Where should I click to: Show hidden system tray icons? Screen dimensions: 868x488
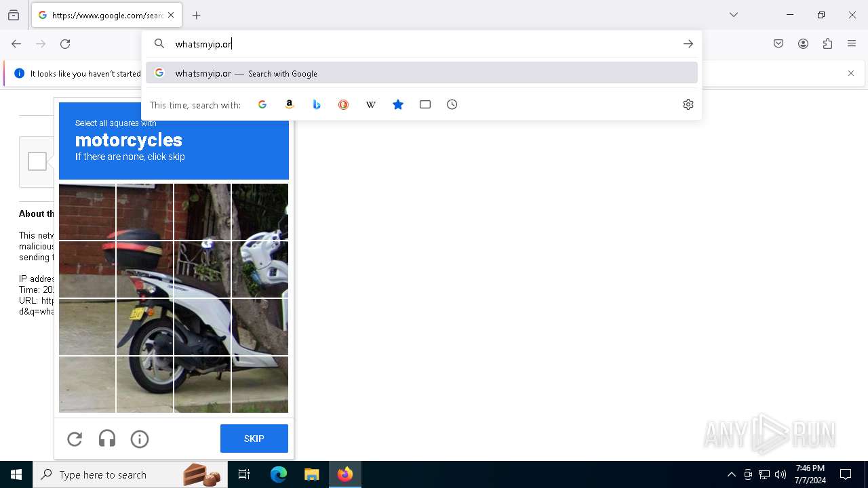pos(731,474)
